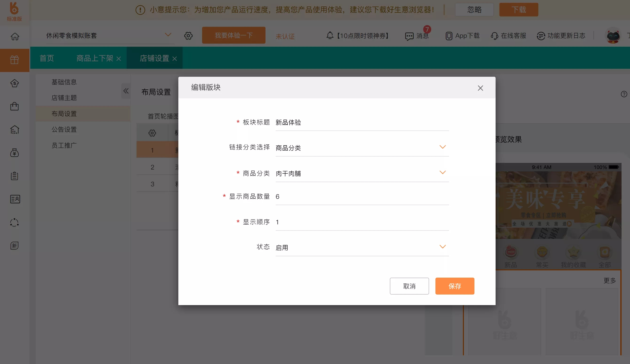
Task: Close the 店铺设置 tab
Action: click(175, 59)
